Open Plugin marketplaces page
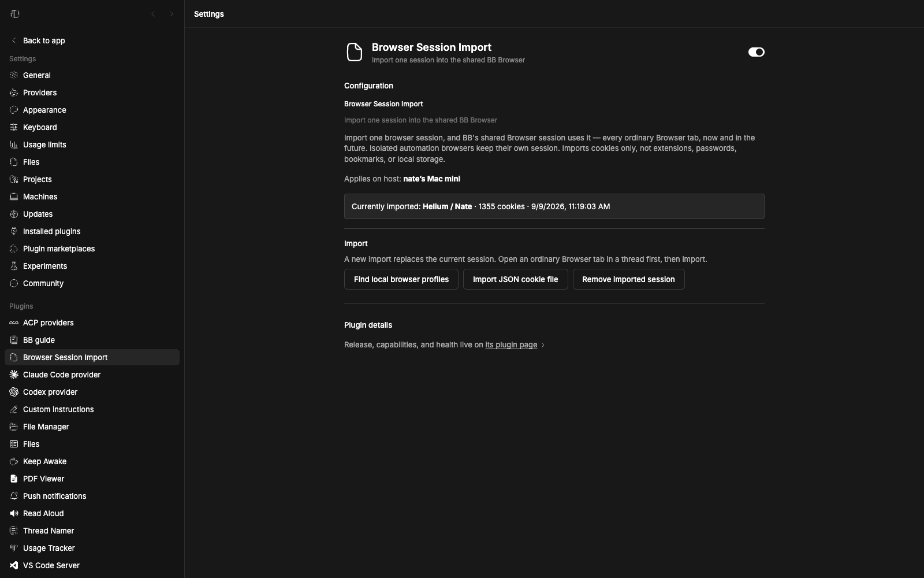The height and width of the screenshot is (578, 924). pos(92,249)
